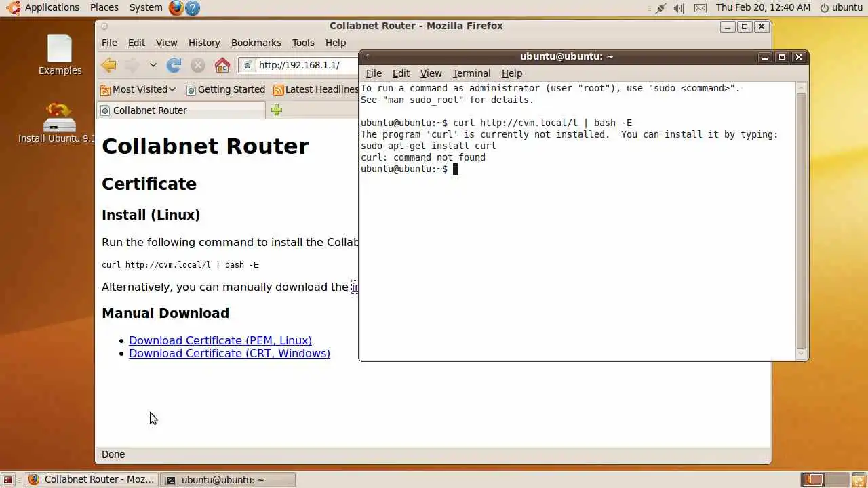Select Examples desktop icon
The image size is (868, 488).
[60, 54]
